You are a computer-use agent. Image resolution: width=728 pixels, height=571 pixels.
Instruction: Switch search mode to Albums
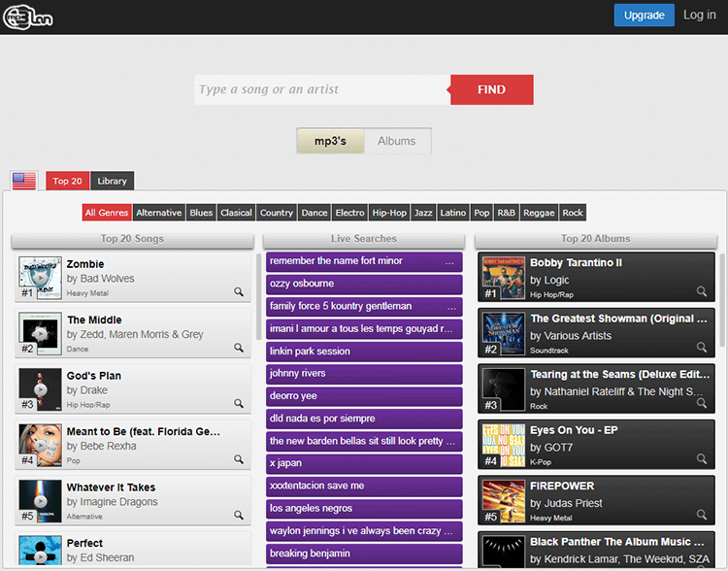point(396,141)
